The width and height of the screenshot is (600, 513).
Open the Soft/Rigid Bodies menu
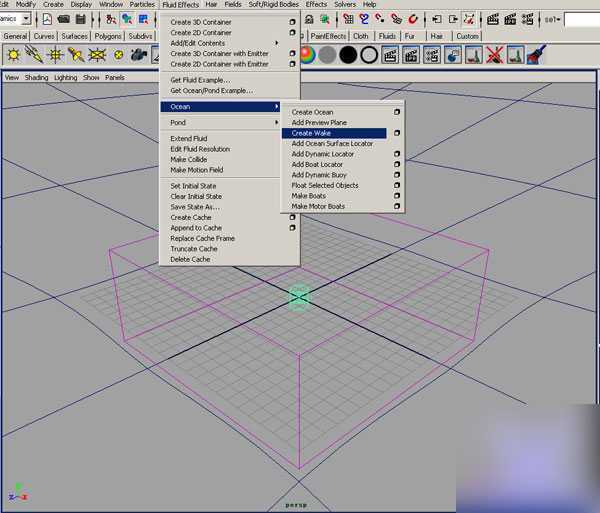[274, 5]
